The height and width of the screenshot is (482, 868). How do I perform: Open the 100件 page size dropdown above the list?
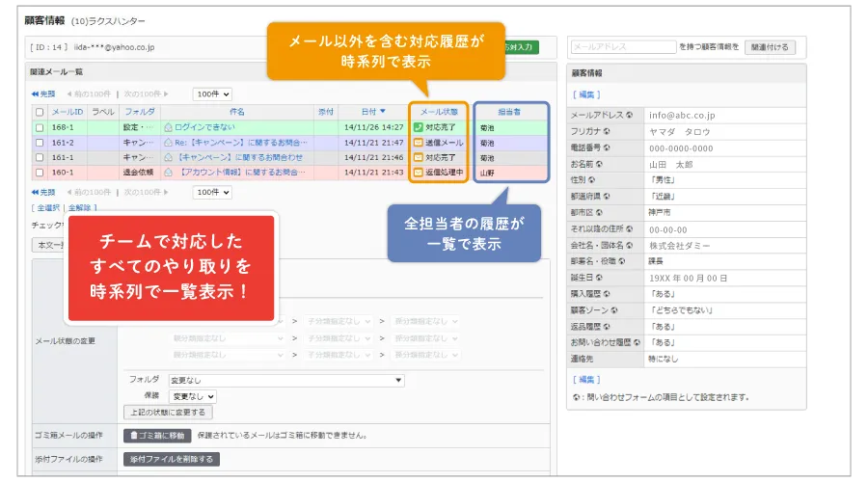click(211, 94)
